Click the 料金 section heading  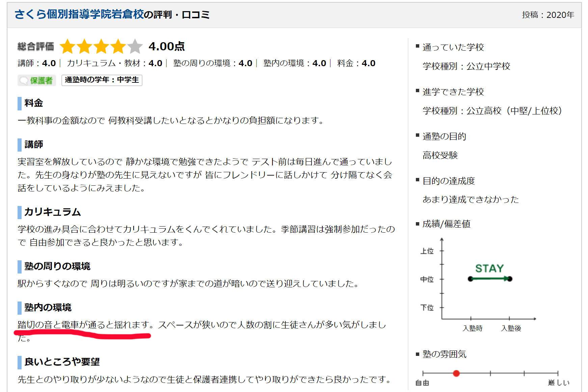34,103
